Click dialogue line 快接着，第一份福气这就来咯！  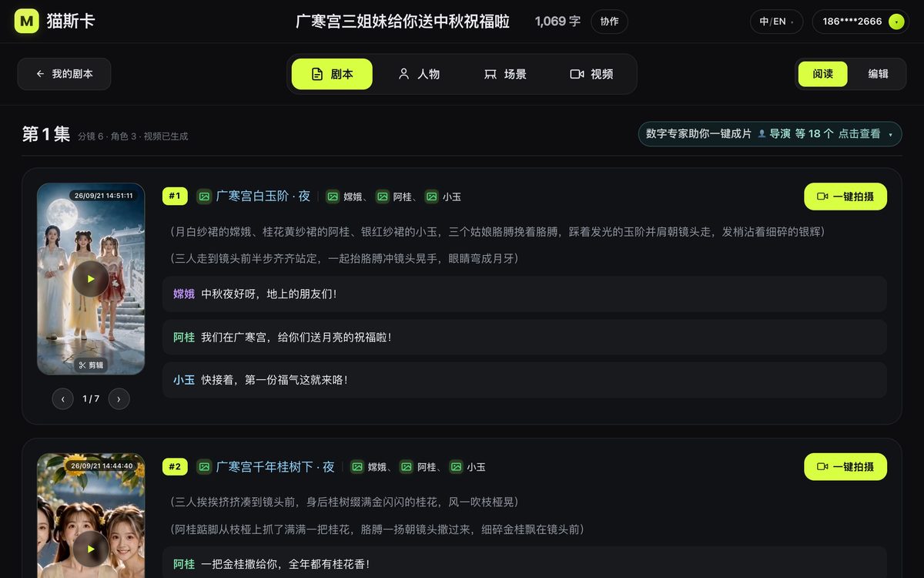(x=524, y=380)
